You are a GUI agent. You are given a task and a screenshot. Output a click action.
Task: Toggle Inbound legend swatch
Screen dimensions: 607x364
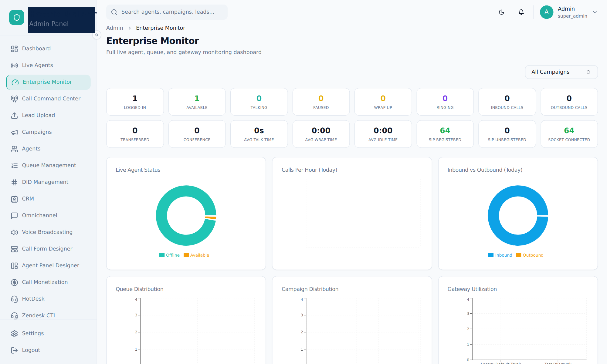(x=491, y=255)
